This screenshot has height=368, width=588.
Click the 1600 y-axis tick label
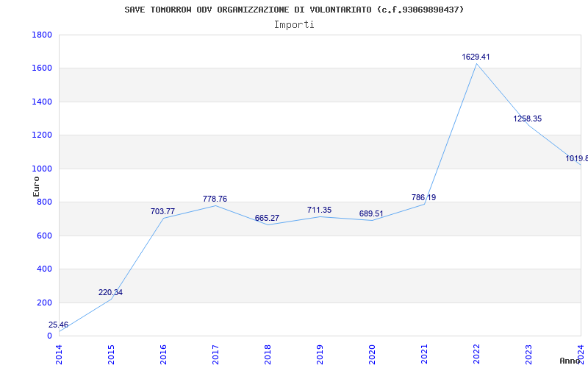pyautogui.click(x=42, y=68)
